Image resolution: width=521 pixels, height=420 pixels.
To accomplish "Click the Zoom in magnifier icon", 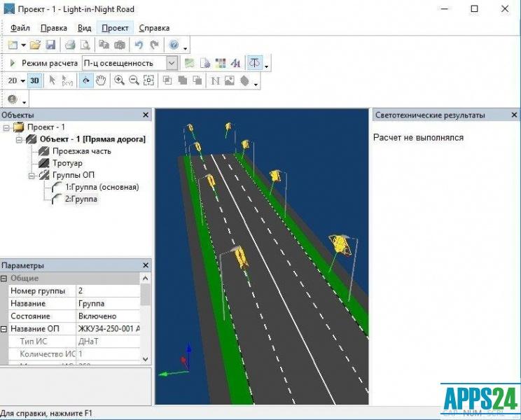I will click(119, 80).
